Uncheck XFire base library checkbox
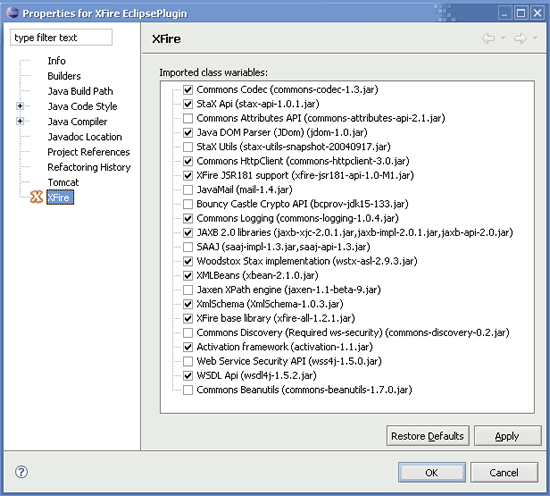 tap(188, 319)
